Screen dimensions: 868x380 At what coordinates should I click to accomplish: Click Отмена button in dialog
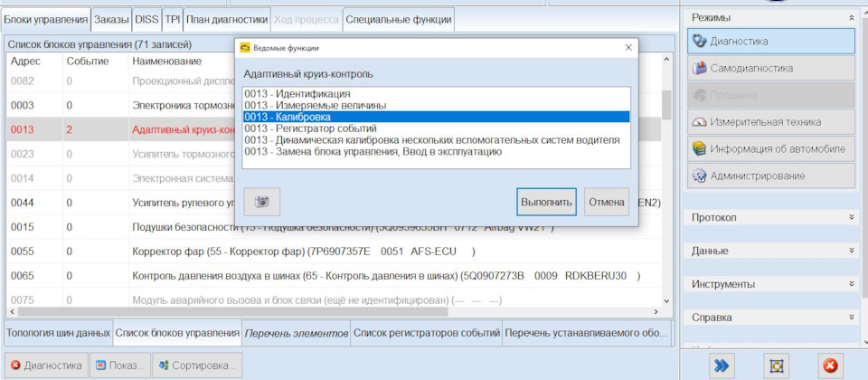point(607,202)
